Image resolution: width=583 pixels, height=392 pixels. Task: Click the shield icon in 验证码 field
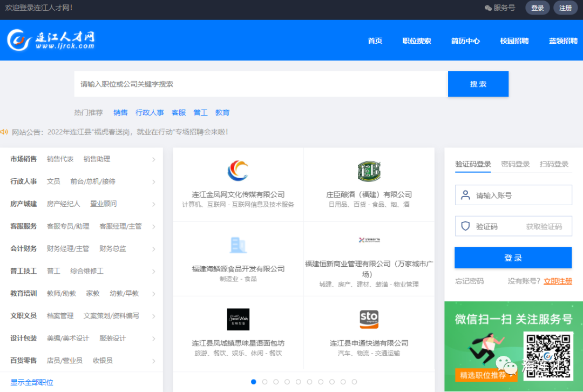pyautogui.click(x=465, y=226)
